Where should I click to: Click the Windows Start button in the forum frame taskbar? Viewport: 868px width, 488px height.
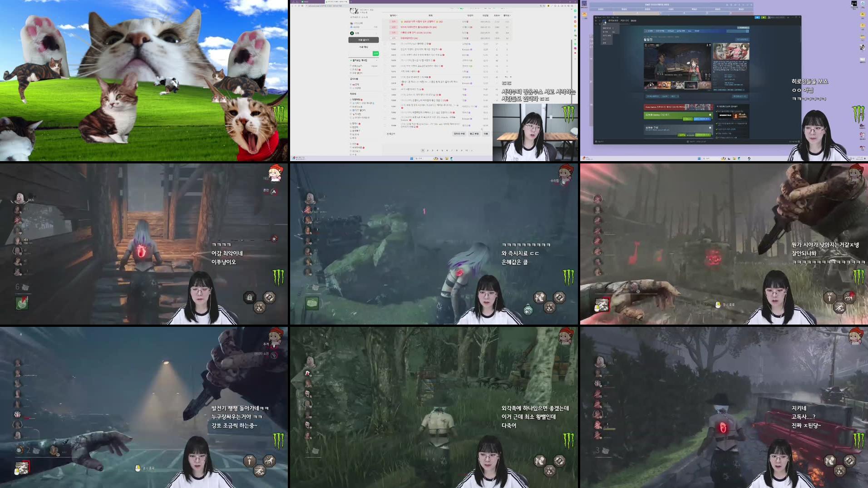click(412, 158)
